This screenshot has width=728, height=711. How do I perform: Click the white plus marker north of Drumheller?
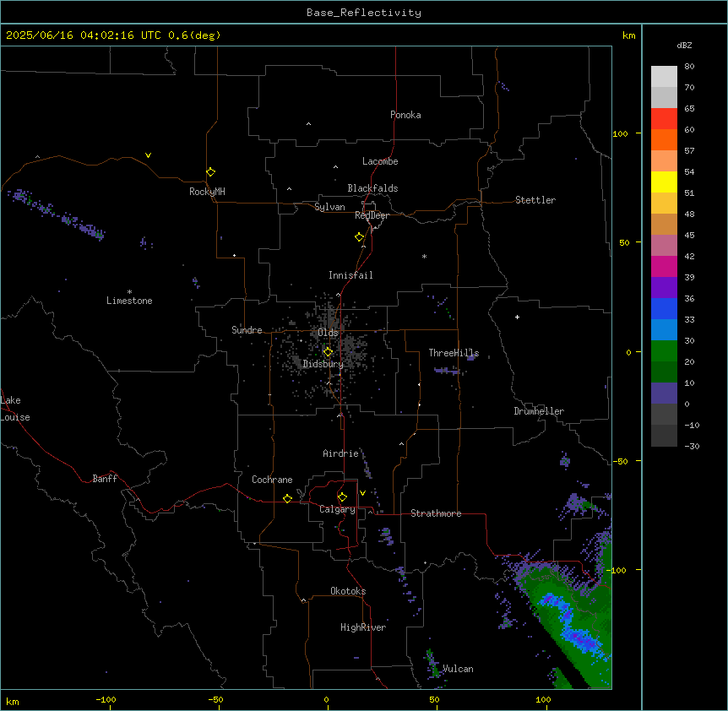click(x=517, y=317)
